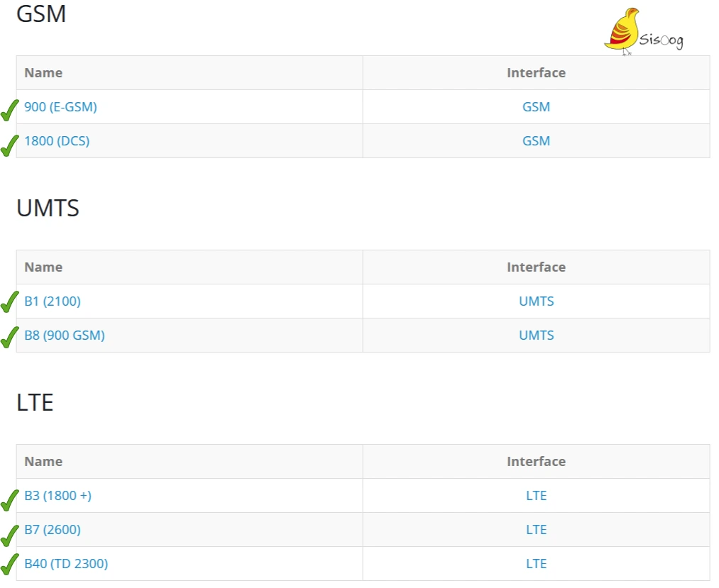Open the B3 (1800 +) link
This screenshot has width=719, height=588.
pyautogui.click(x=57, y=495)
